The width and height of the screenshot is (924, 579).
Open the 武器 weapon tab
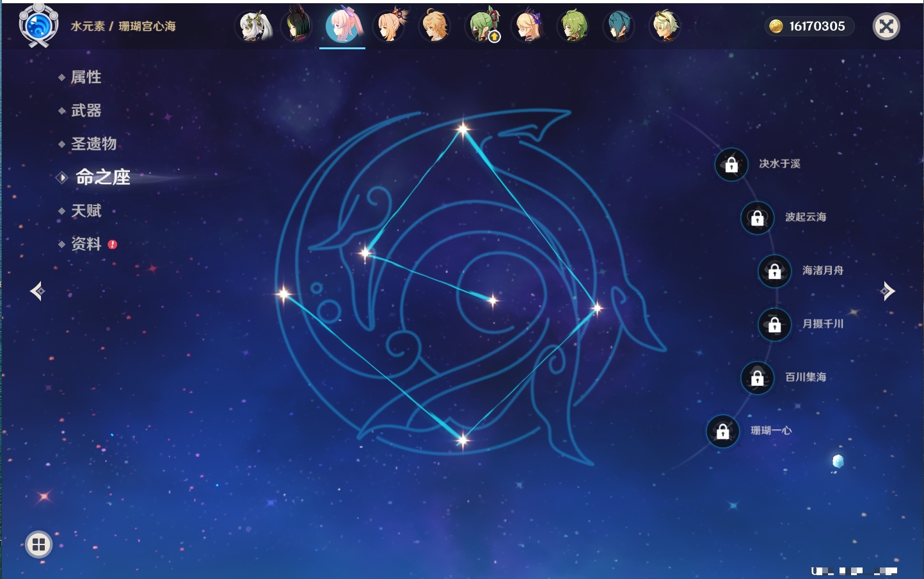click(x=86, y=111)
